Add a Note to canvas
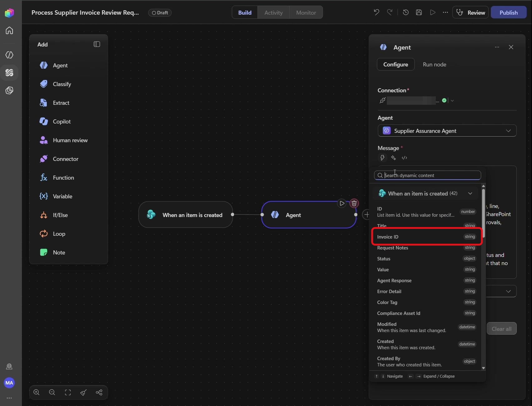Image resolution: width=532 pixels, height=406 pixels. pos(69,253)
